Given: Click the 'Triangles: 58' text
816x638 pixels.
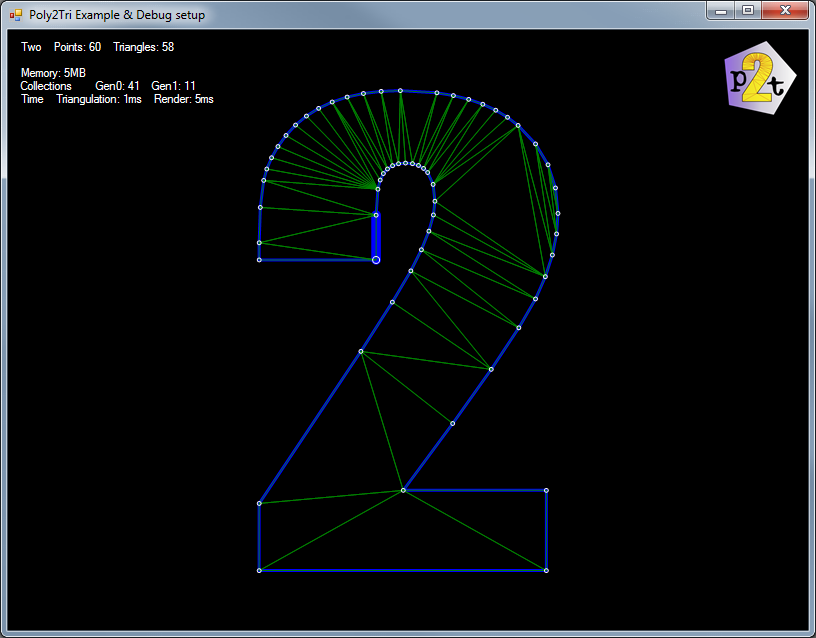Looking at the screenshot, I should click(144, 47).
